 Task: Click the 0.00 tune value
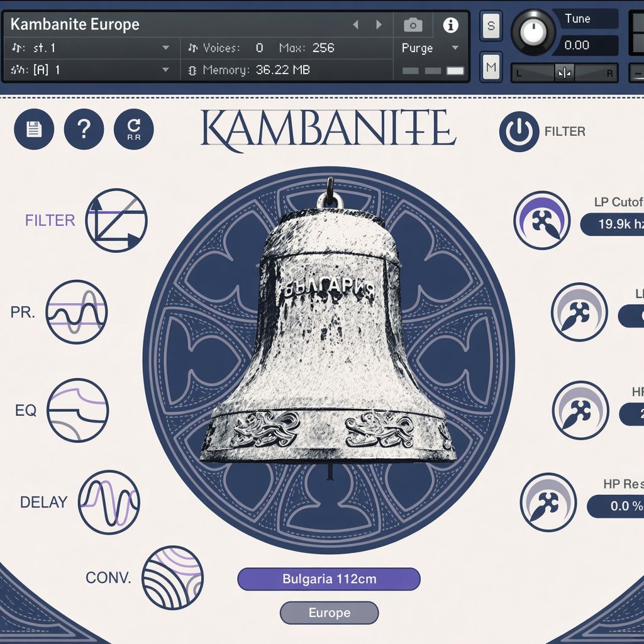tap(577, 45)
